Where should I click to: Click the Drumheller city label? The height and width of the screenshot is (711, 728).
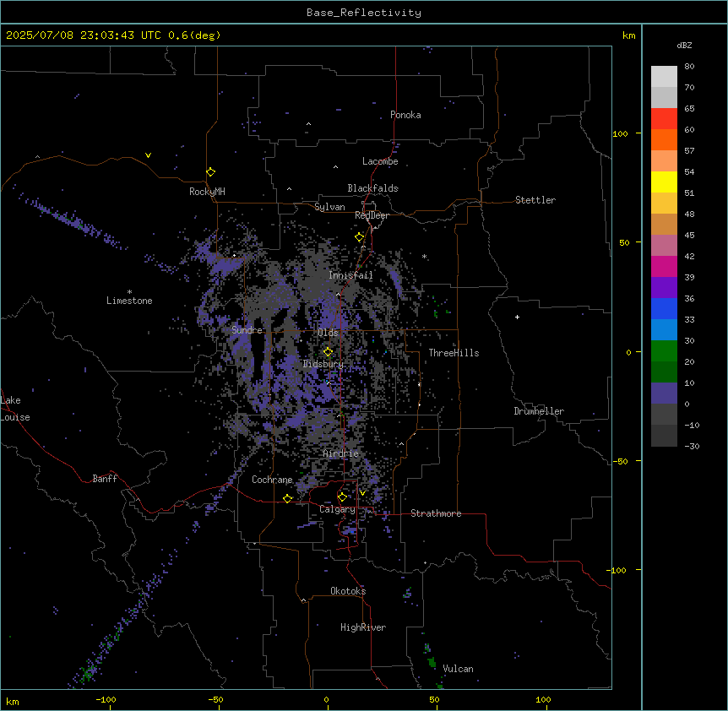pyautogui.click(x=539, y=411)
